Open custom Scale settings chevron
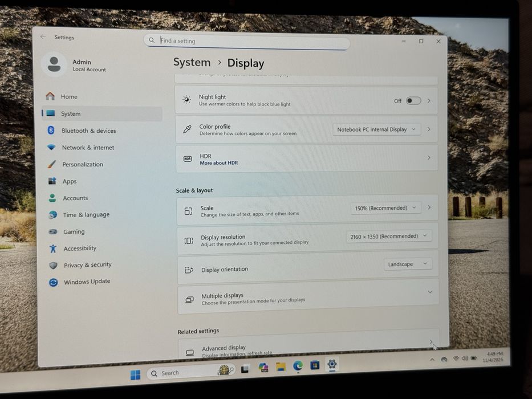This screenshot has height=399, width=532. click(429, 207)
